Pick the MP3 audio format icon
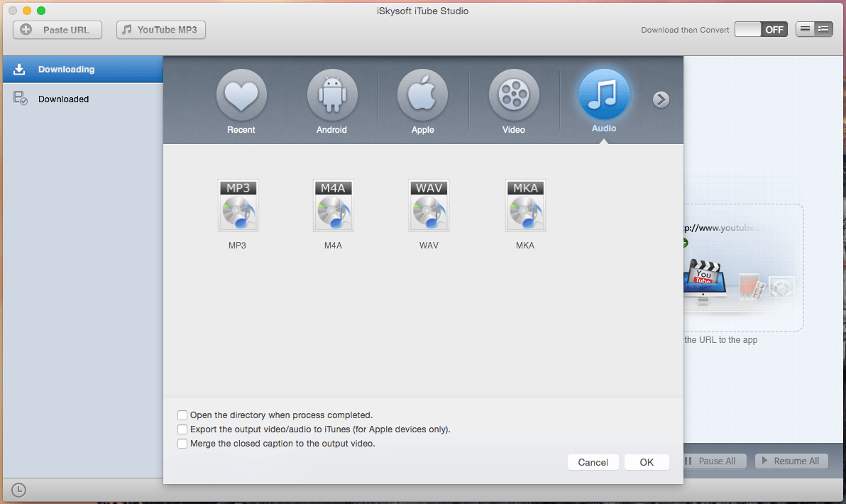The image size is (846, 504). tap(238, 206)
